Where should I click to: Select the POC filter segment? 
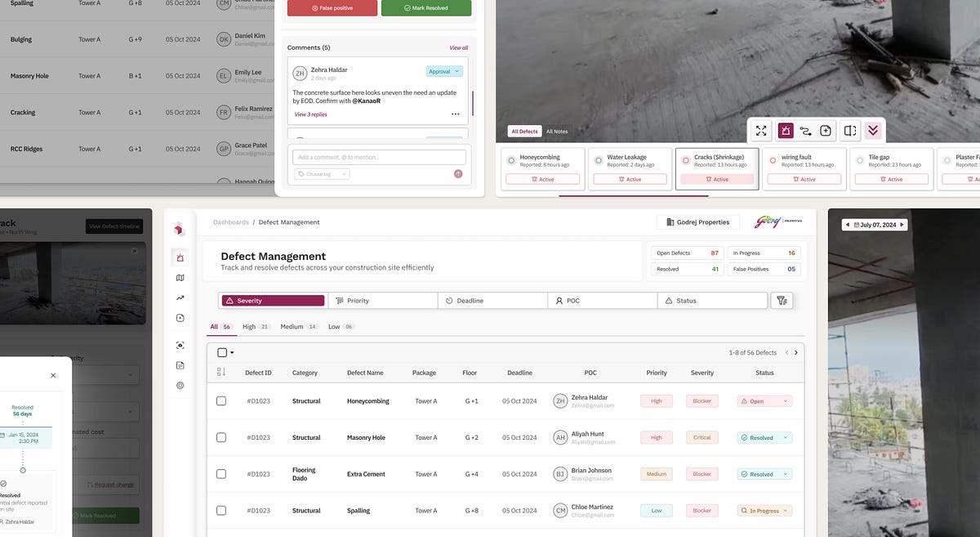602,301
